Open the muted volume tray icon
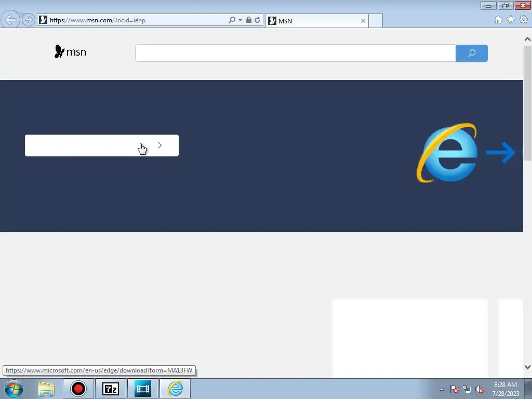 click(x=480, y=389)
